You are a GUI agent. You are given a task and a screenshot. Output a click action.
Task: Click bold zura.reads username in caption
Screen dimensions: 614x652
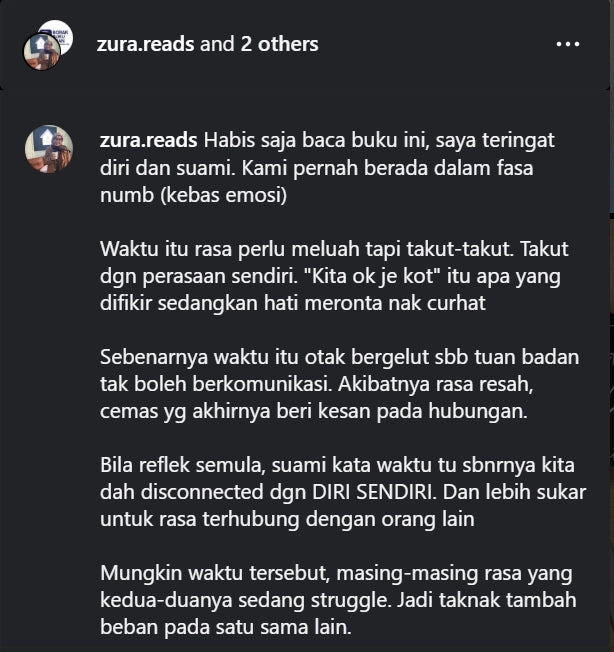click(148, 140)
